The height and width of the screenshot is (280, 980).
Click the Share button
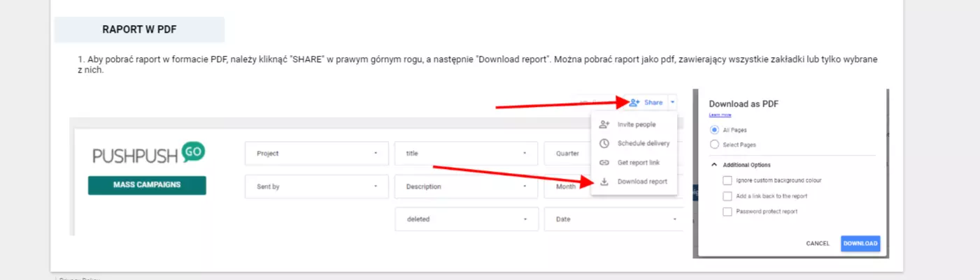pos(646,102)
